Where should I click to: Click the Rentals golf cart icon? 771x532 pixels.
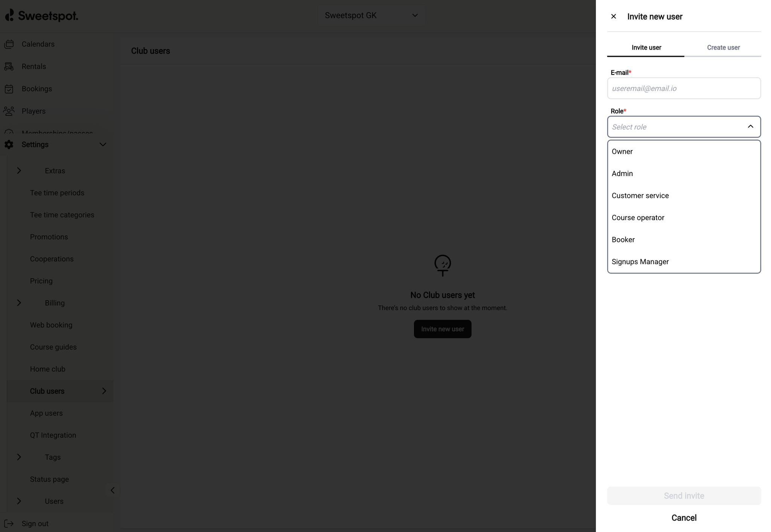click(x=9, y=67)
